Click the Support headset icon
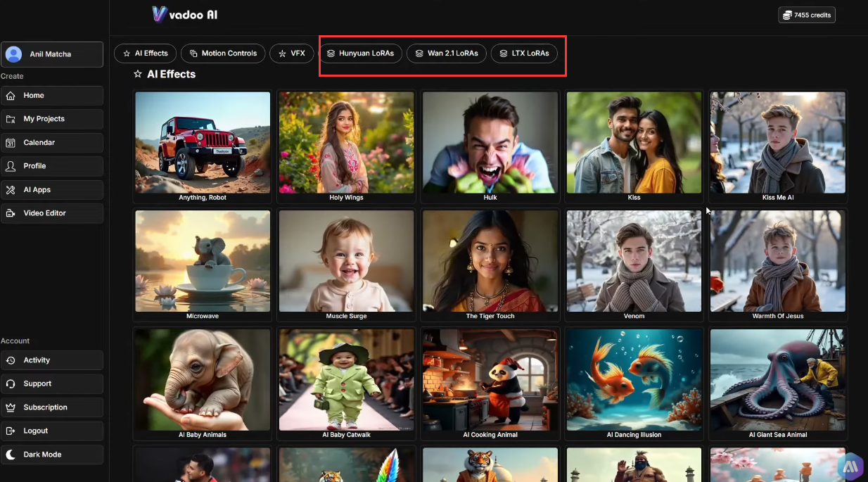The width and height of the screenshot is (868, 482). coord(11,384)
